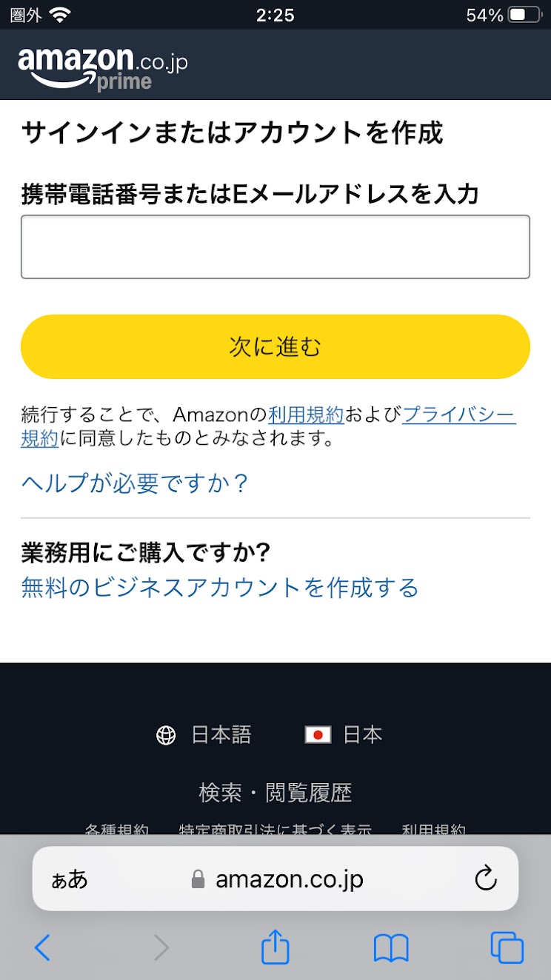Open 検索・閲覧履歴 in the footer
Viewport: 551px width, 980px height.
[x=275, y=793]
